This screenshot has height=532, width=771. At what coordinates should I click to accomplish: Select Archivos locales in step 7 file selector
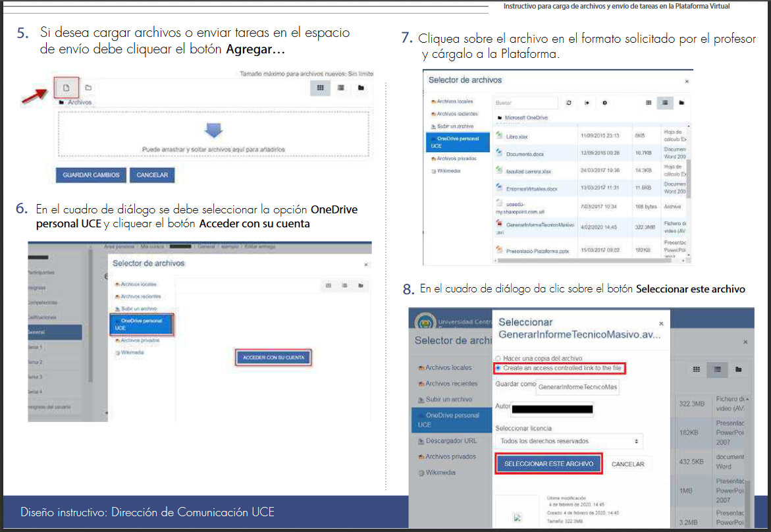point(452,101)
